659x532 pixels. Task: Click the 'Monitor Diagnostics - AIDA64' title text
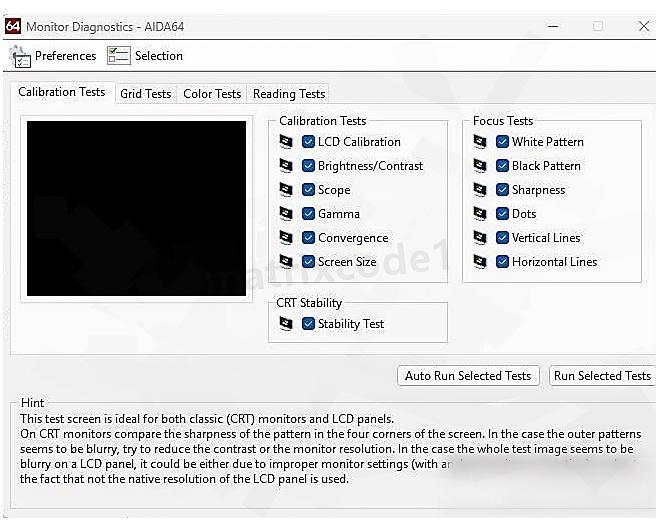(105, 27)
